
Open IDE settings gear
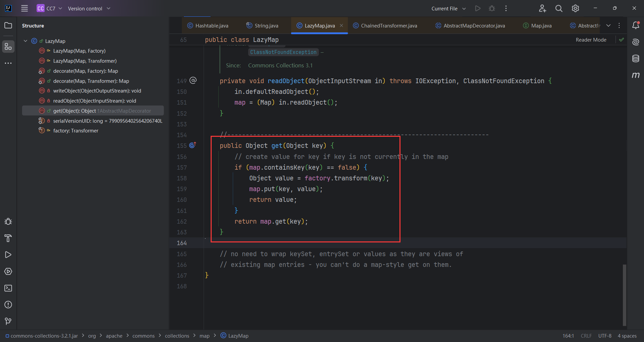575,8
